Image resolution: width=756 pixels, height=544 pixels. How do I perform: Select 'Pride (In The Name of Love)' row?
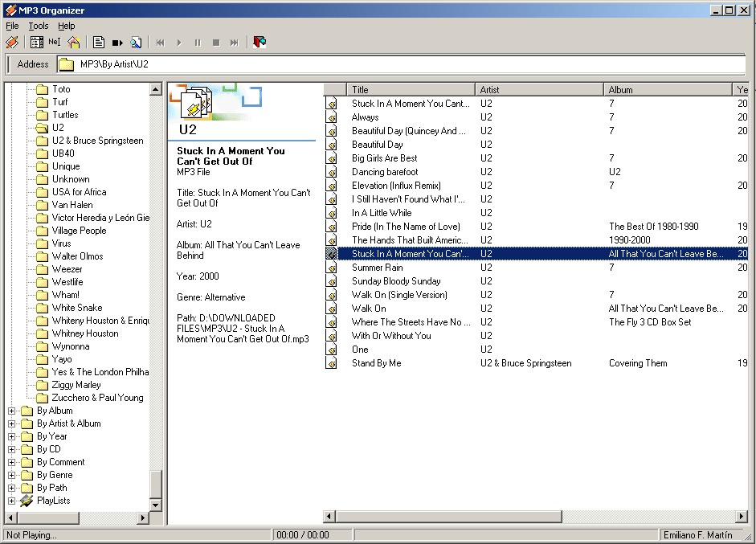535,227
